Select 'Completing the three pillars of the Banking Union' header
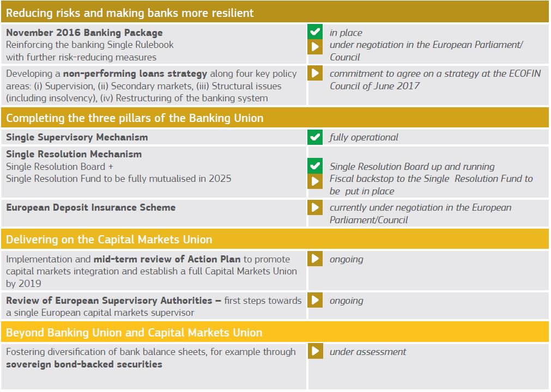This screenshot has width=551, height=392. pyautogui.click(x=275, y=118)
